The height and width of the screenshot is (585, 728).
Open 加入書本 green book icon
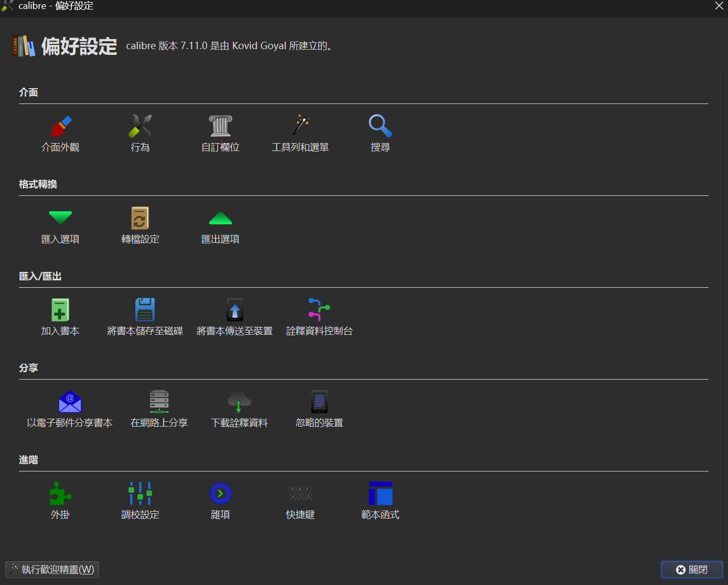point(60,309)
